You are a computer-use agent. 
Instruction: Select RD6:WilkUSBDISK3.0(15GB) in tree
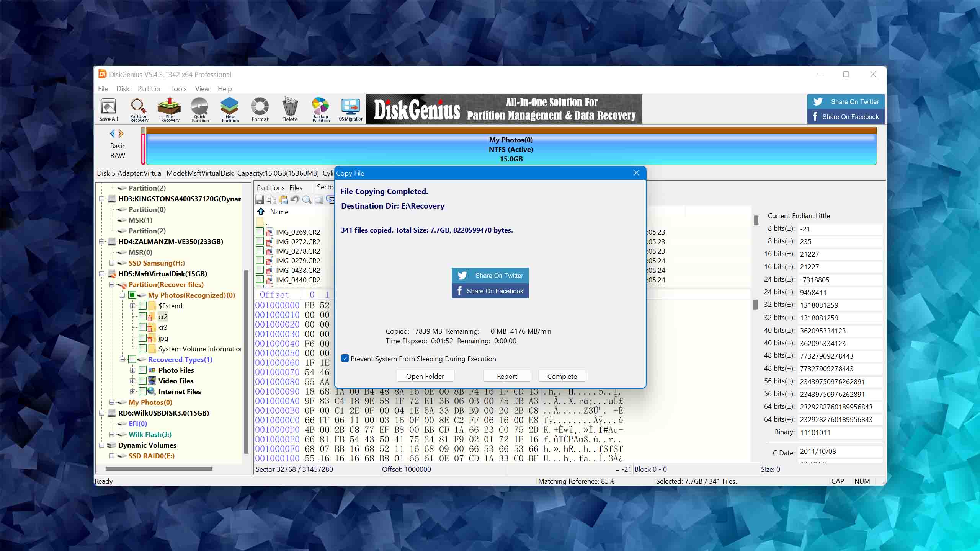tap(163, 413)
